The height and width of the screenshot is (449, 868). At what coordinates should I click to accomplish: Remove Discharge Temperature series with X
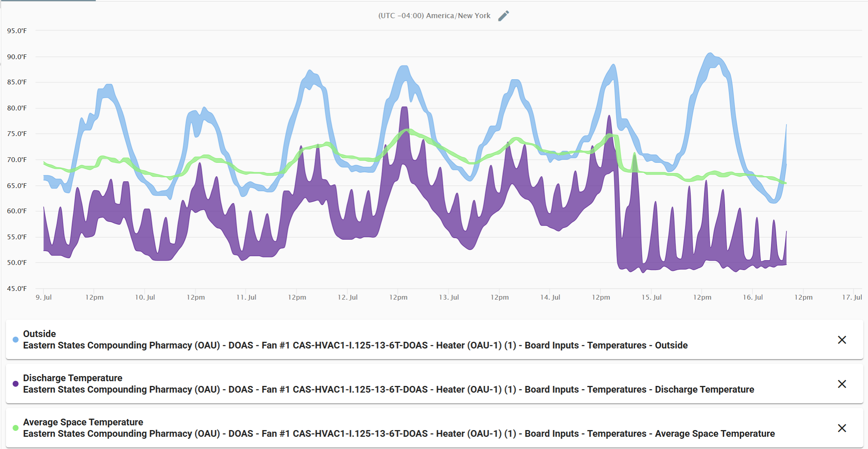pyautogui.click(x=842, y=384)
